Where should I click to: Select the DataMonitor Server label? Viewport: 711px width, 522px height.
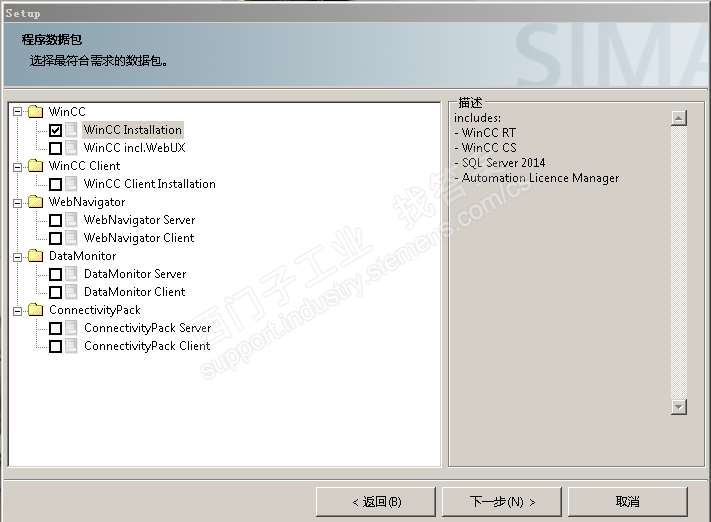click(x=135, y=274)
